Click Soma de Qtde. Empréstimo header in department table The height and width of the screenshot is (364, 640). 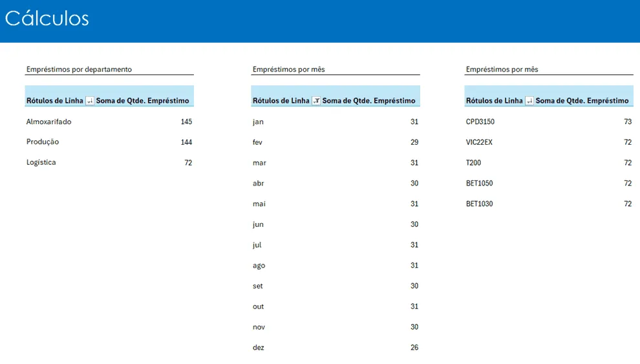pyautogui.click(x=142, y=101)
